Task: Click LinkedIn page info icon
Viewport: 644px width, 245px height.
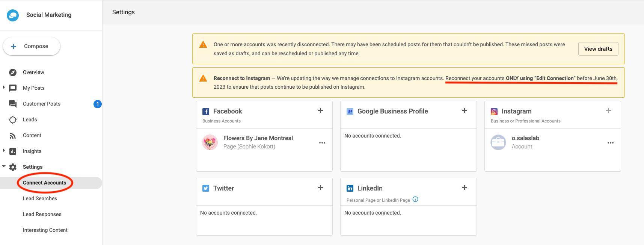Action: [x=415, y=200]
